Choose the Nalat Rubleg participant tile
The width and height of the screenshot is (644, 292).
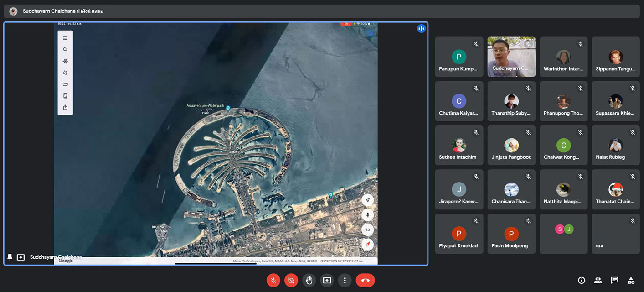616,145
